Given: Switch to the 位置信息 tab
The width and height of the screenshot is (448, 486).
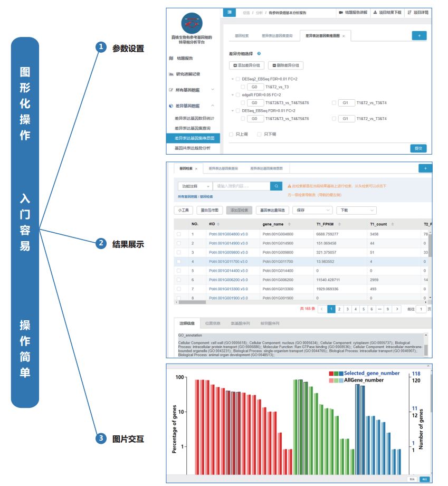Looking at the screenshot, I should 213,323.
